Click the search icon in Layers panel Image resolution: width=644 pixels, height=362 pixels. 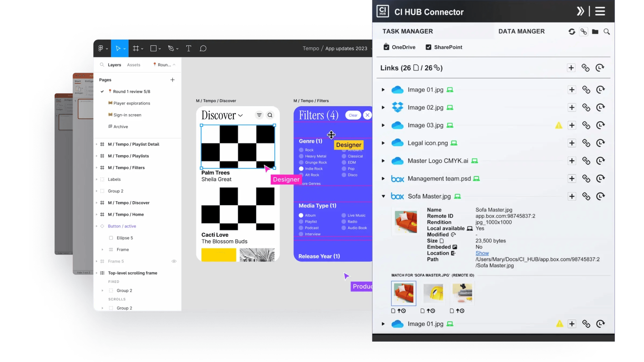tap(102, 65)
